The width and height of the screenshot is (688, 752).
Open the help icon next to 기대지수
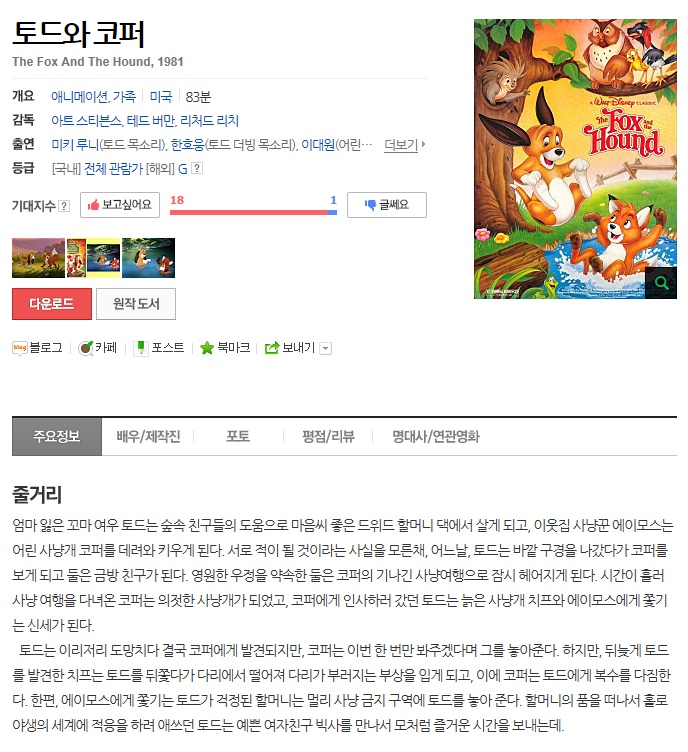pos(64,206)
